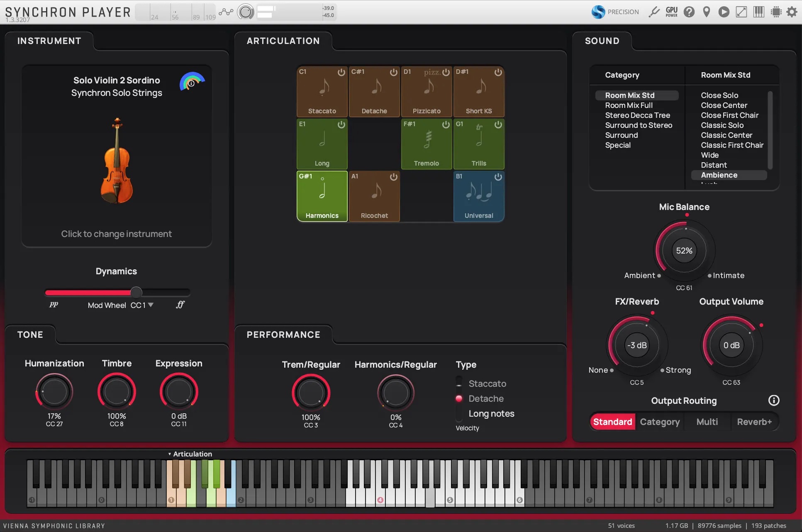Viewport: 802px width, 532px height.
Task: Open Output Routing info icon
Action: click(774, 400)
